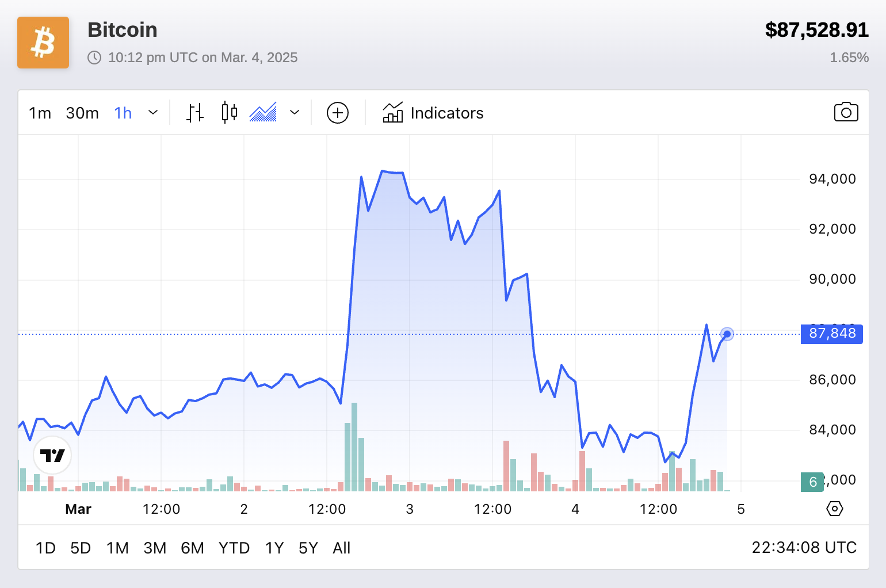Viewport: 886px width, 588px height.
Task: Switch to the 1D range
Action: pos(45,548)
